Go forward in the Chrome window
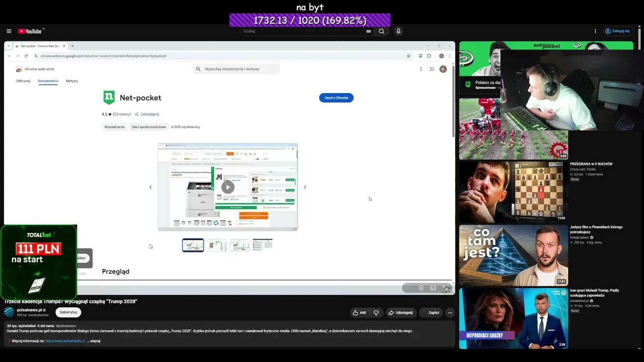 coord(18,56)
